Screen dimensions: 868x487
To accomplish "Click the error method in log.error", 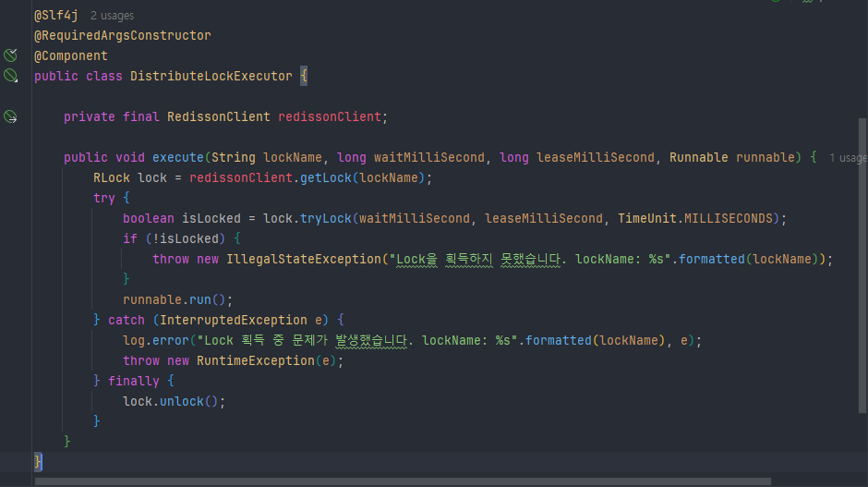I will 171,341.
